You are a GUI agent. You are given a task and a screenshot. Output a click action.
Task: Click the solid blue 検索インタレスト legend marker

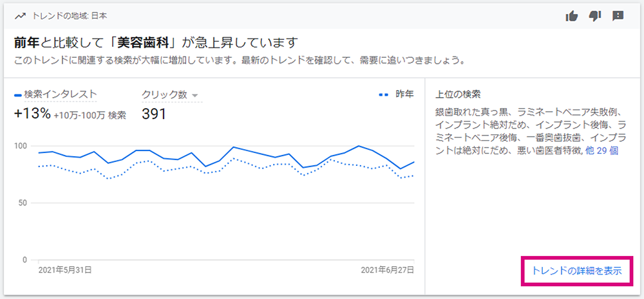coord(17,95)
